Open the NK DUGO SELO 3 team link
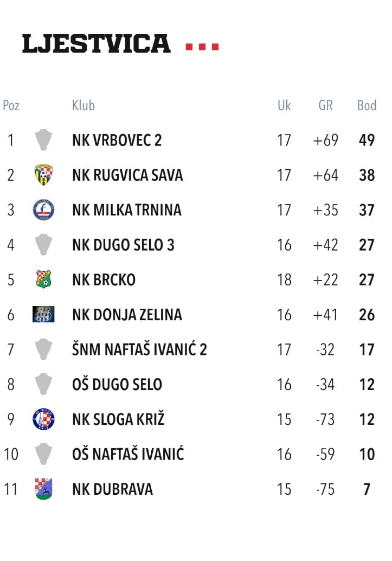 [x=123, y=245]
